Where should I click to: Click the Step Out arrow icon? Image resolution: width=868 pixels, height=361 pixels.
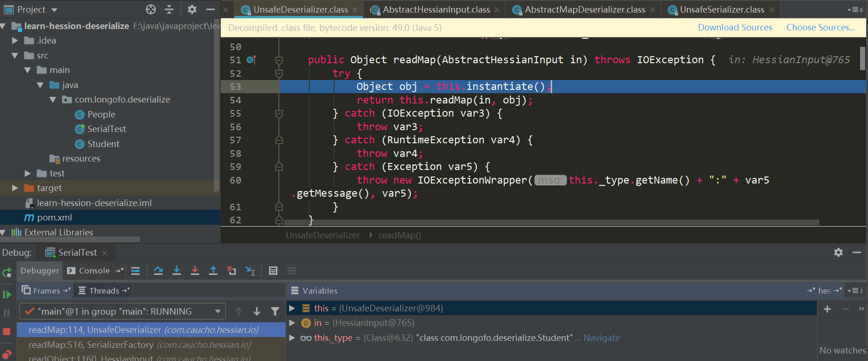tap(213, 271)
